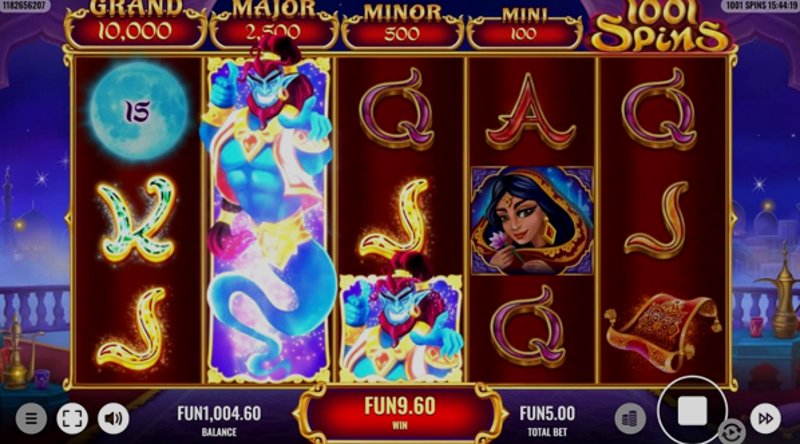
Task: Open the bet coins stack icon
Action: 630,419
